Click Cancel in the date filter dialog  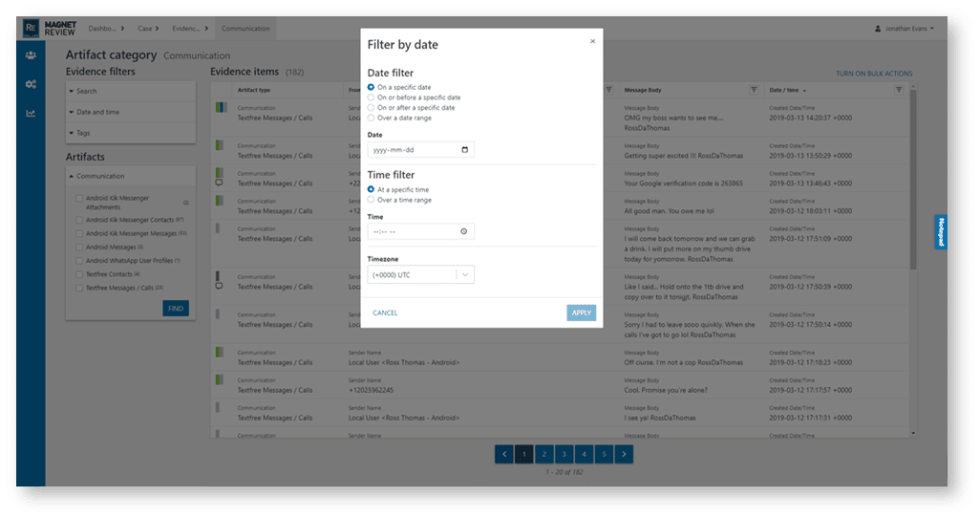click(385, 313)
